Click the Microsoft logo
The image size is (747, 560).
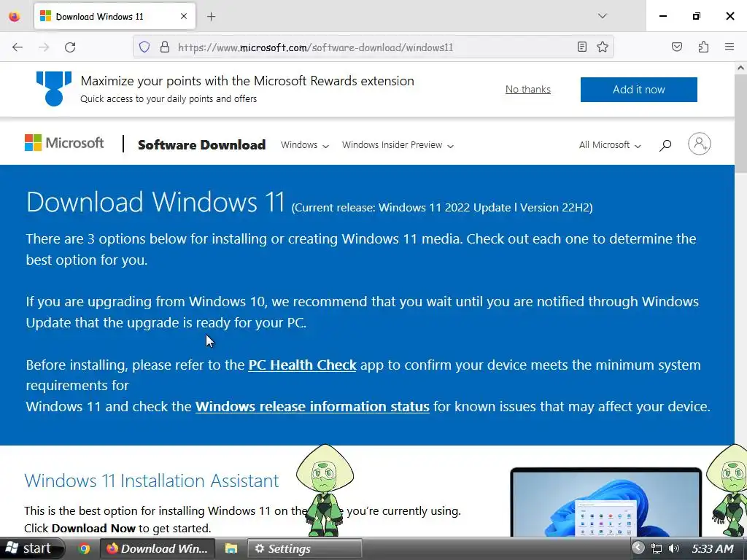click(64, 143)
